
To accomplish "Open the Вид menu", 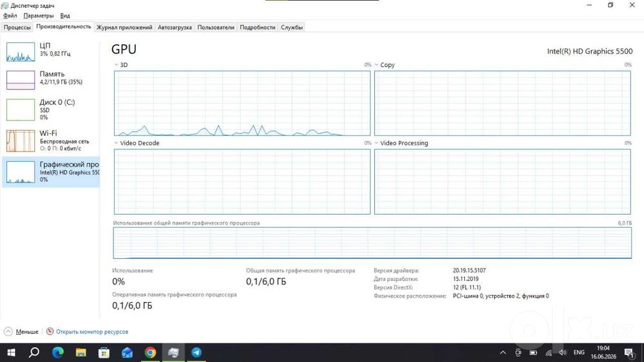I will (x=65, y=15).
